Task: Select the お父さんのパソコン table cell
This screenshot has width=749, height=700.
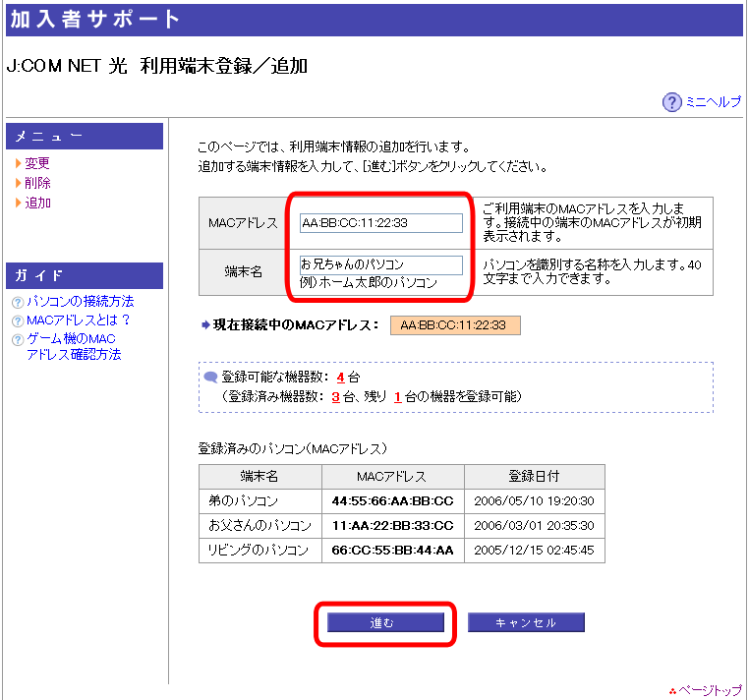Action: pyautogui.click(x=260, y=526)
